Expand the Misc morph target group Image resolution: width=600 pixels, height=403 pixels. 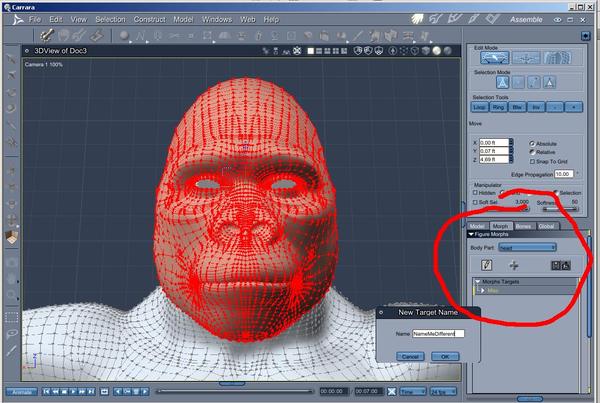[483, 290]
